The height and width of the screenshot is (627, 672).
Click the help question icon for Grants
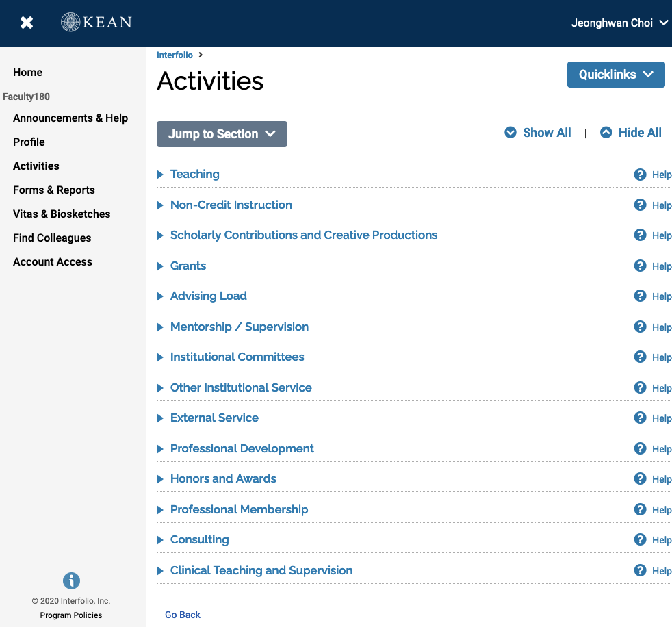640,266
